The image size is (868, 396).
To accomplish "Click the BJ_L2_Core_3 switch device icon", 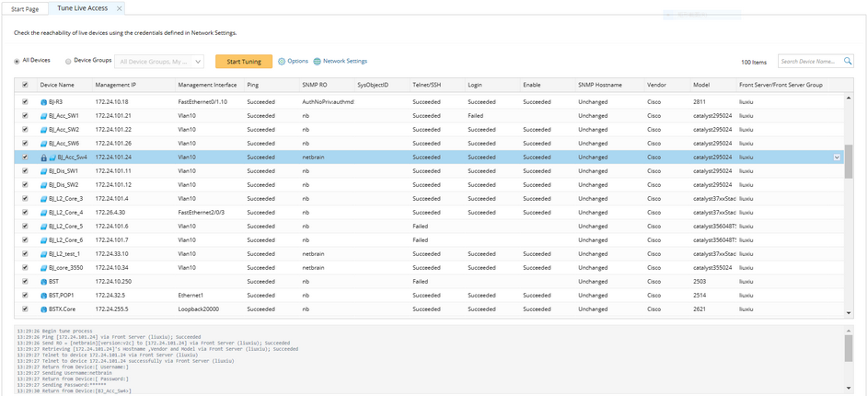I will [43, 199].
